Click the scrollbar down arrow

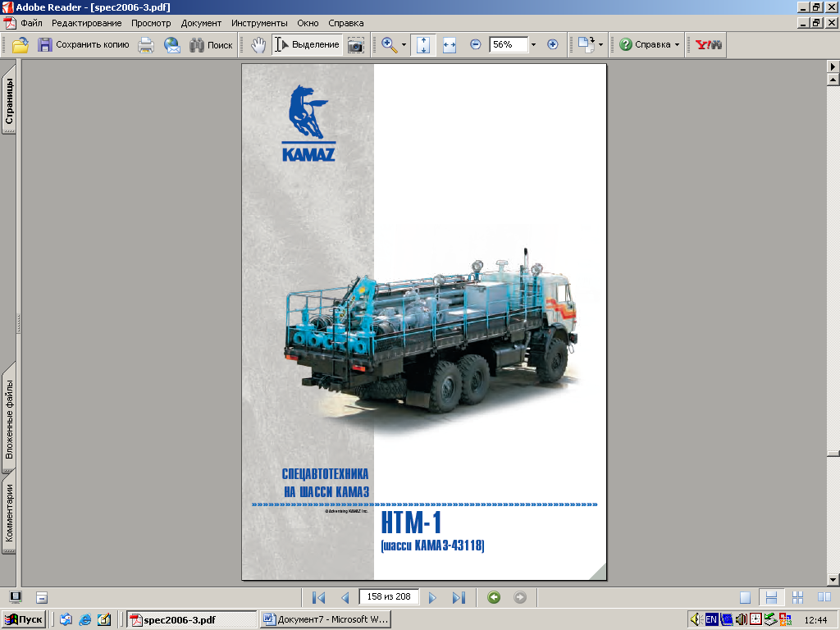pos(833,580)
